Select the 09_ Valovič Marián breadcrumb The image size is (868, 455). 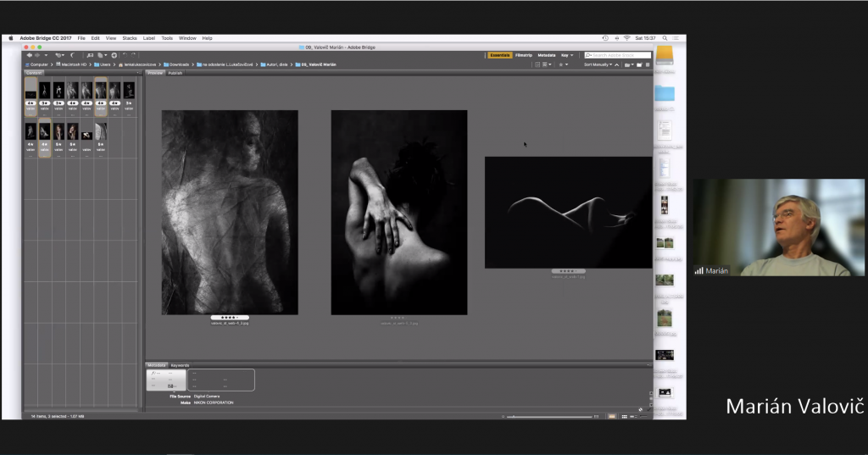(x=315, y=64)
